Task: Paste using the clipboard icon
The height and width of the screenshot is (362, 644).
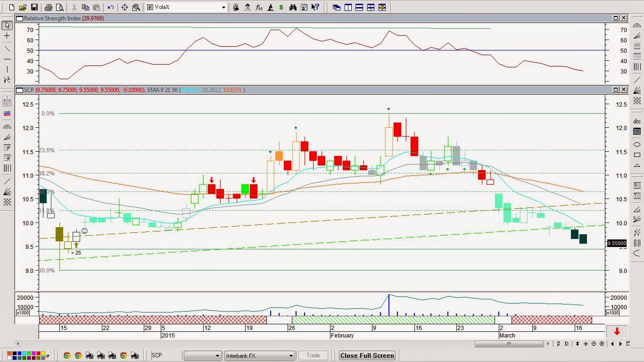Action: [96, 7]
